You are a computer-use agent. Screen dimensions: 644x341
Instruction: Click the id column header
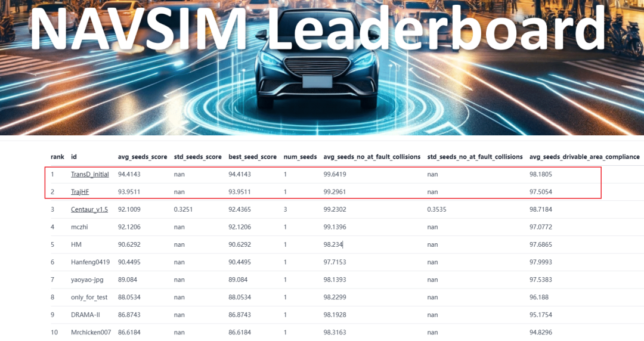(x=74, y=157)
